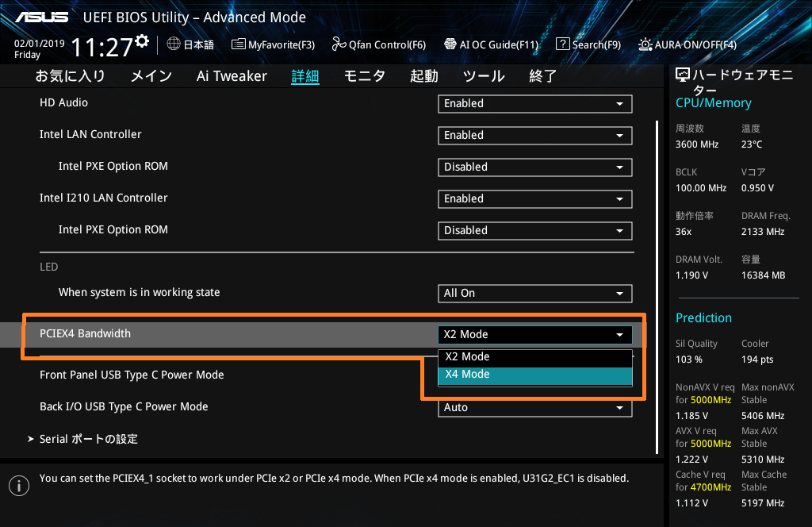Click the info icon at bottom left

click(x=19, y=486)
